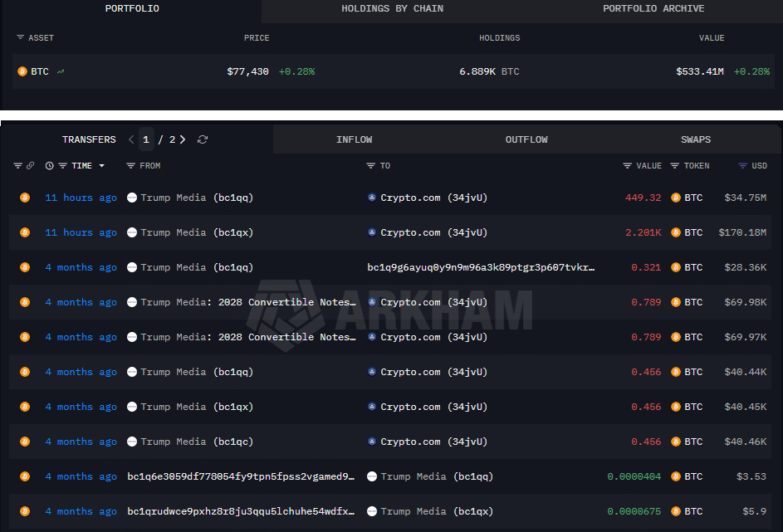Click the BTC coin icon in portfolio row
783x532 pixels.
tap(22, 71)
